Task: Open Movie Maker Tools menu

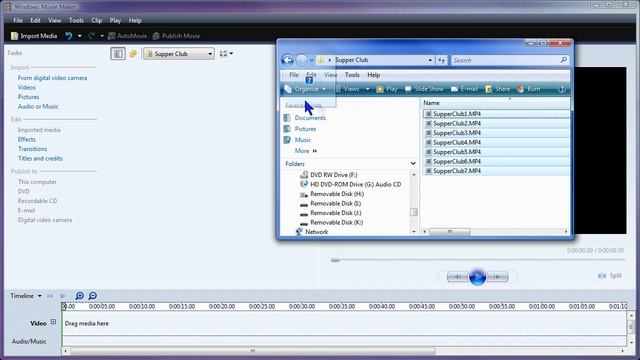Action: point(76,20)
